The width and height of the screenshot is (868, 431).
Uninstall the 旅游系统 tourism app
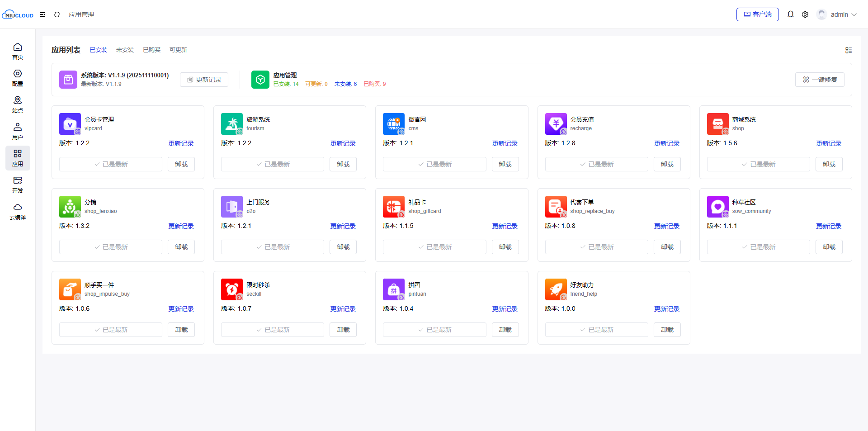coord(343,164)
